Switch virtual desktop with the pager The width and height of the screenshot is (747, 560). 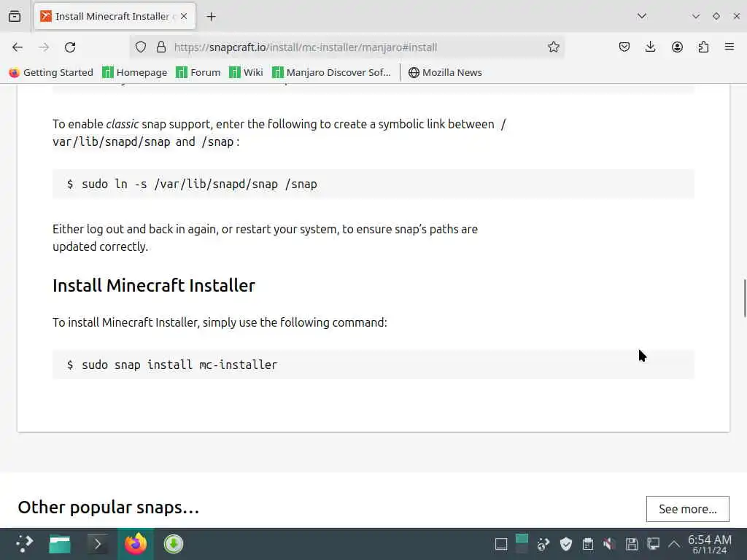522,544
